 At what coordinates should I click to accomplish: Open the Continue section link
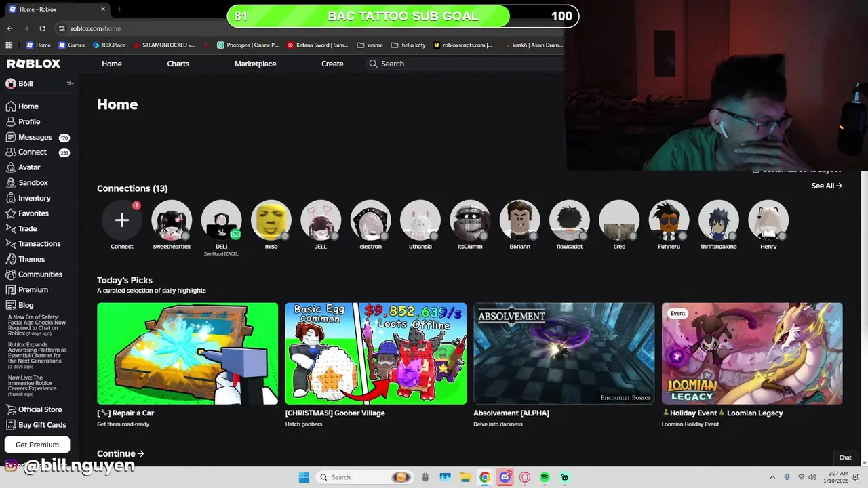coord(121,454)
